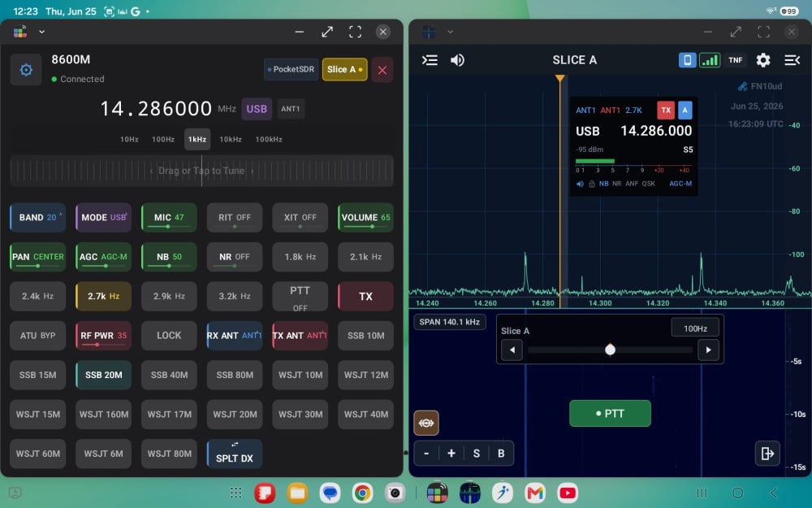
Task: Mute slice via small speaker icon in flag
Action: pos(580,184)
